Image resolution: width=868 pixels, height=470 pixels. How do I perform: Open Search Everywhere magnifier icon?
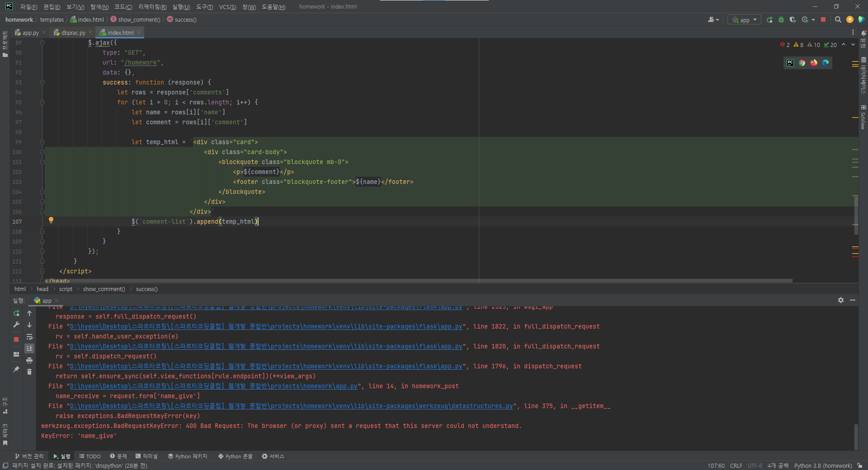coord(838,20)
